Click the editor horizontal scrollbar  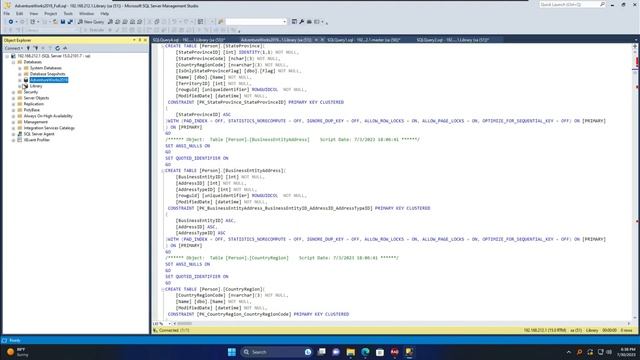[400, 324]
